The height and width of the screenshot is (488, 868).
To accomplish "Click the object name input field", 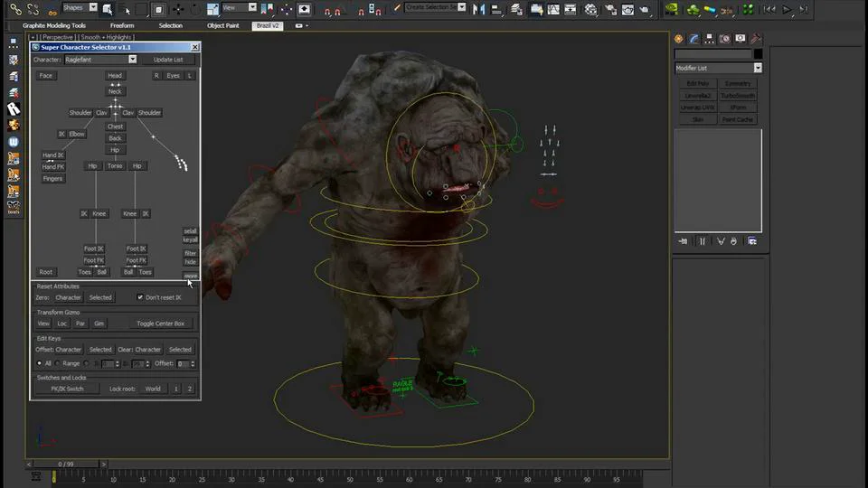I will 713,53.
